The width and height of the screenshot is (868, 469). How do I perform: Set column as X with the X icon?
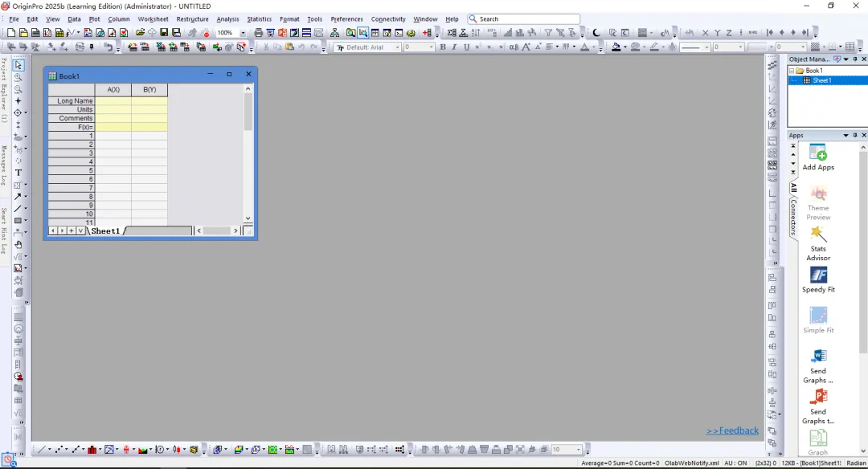(706, 33)
